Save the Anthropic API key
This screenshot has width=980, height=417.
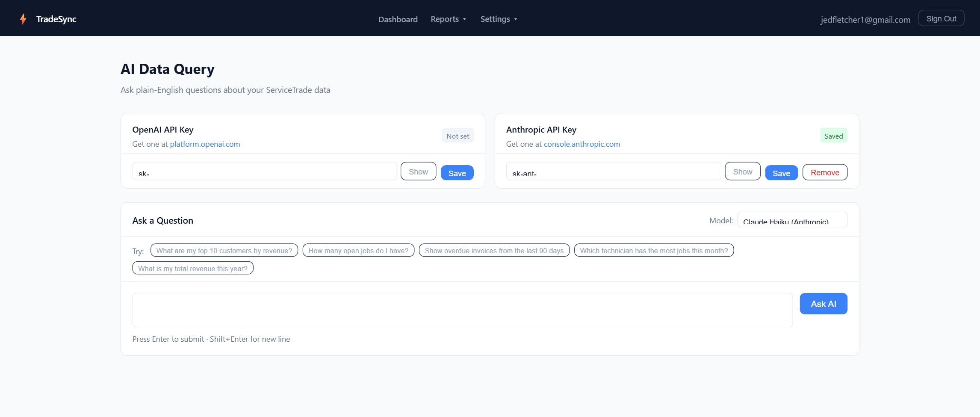781,173
